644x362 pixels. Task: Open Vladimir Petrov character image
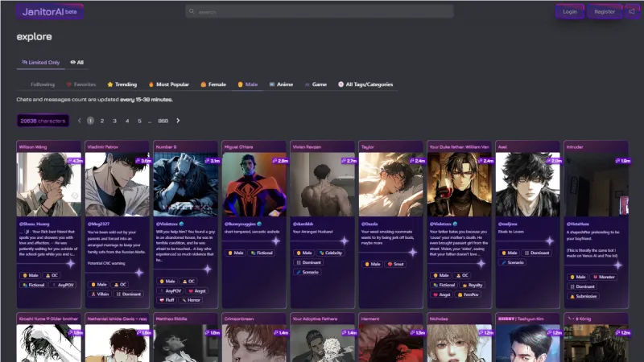point(118,184)
